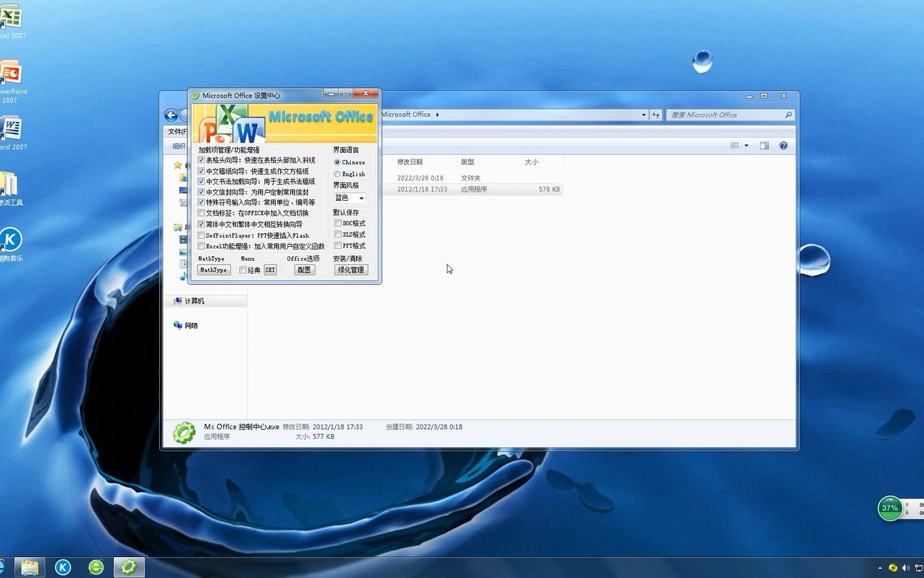Change the Explorer view icon

[735, 145]
